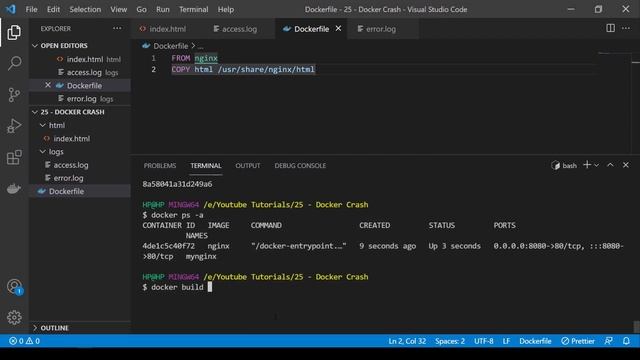640x360 pixels.
Task: Go to line via Ln 2, Col 32
Action: coord(407,341)
